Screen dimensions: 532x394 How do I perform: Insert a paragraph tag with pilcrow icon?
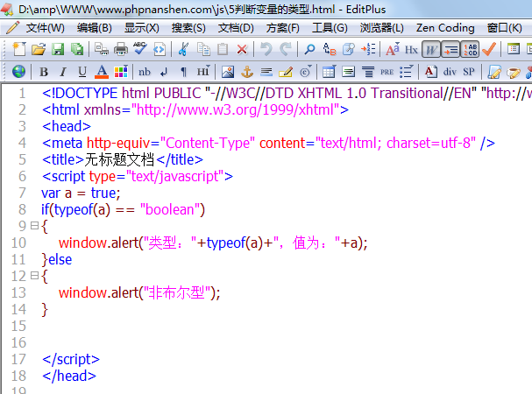(x=183, y=72)
